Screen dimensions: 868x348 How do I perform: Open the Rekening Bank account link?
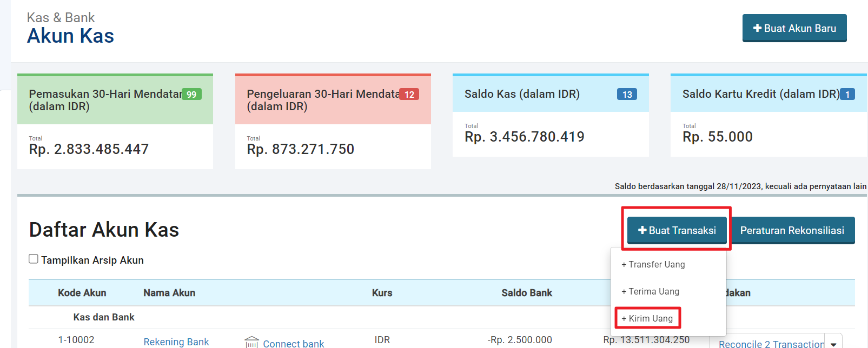tap(176, 342)
